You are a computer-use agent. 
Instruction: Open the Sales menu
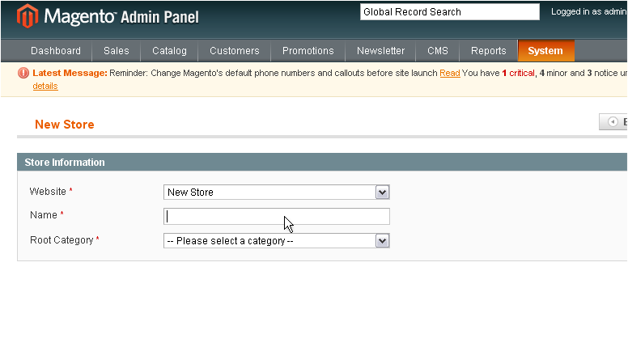coord(117,51)
